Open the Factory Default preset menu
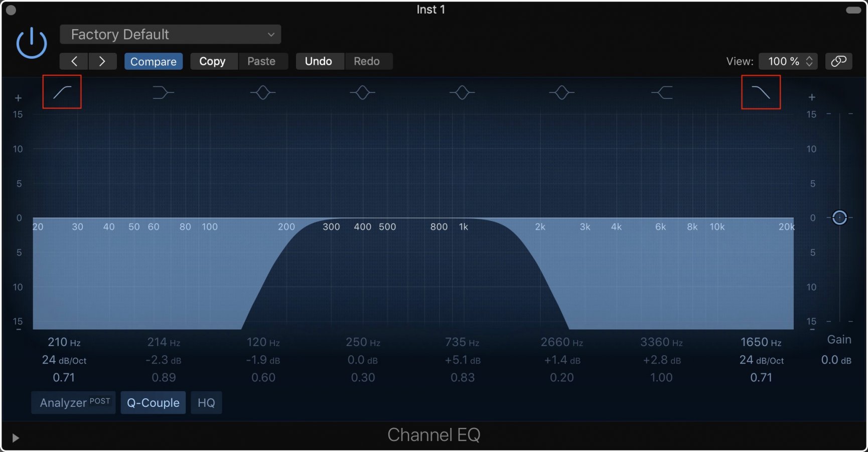 point(170,34)
